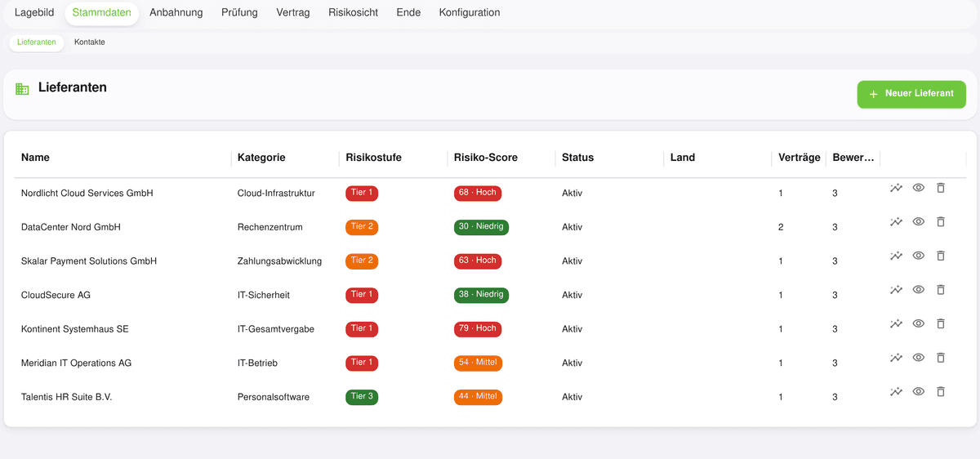View details of Nordlicht Cloud Services GmbH
The width and height of the screenshot is (980, 459).
pyautogui.click(x=918, y=188)
